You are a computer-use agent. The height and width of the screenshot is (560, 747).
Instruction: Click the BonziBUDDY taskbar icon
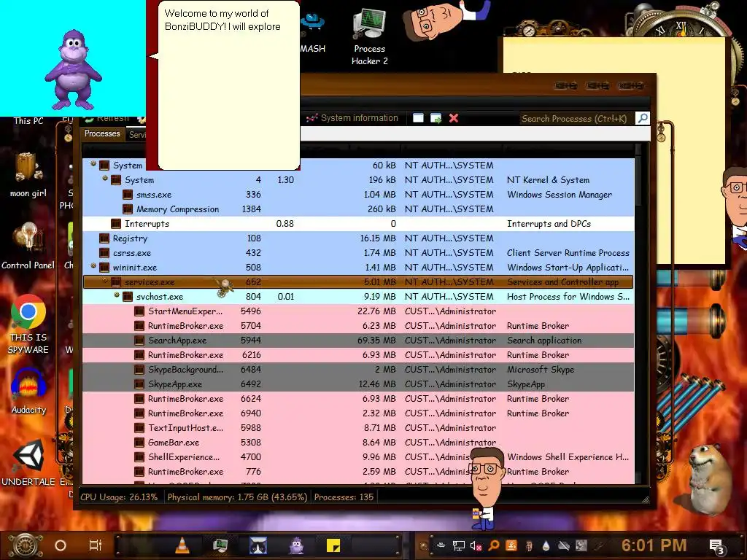tap(296, 545)
